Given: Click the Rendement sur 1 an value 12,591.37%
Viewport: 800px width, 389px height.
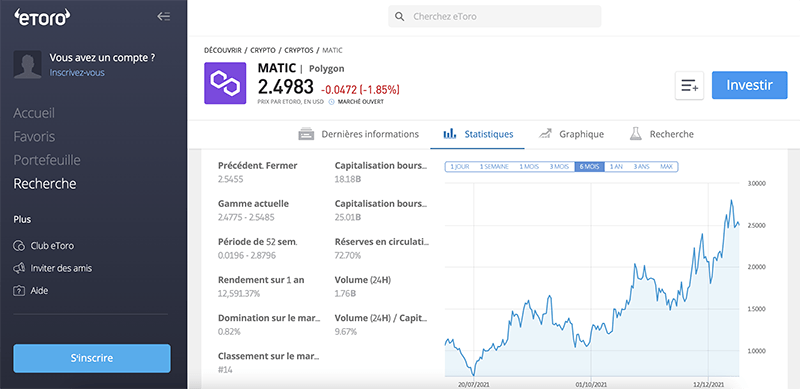Looking at the screenshot, I should (239, 294).
